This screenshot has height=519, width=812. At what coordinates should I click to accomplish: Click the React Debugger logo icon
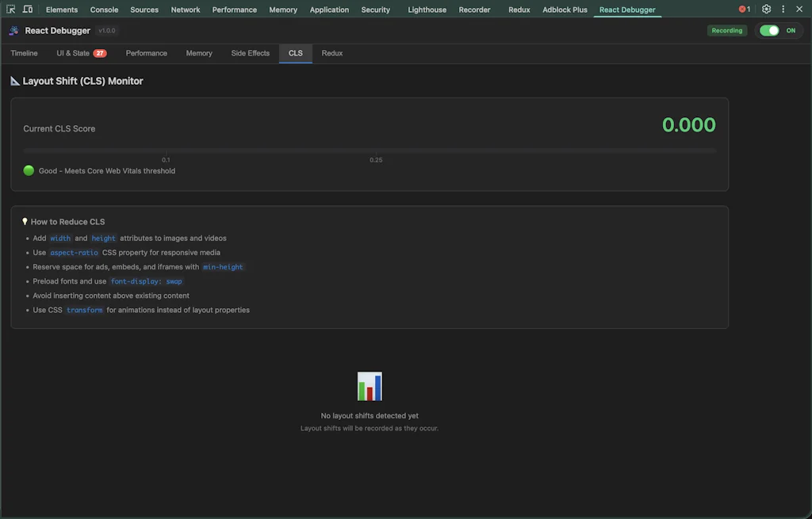point(13,30)
